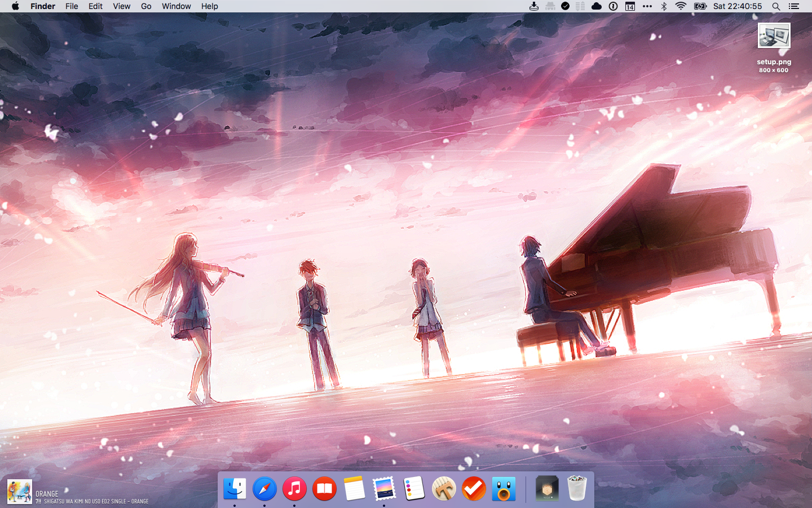Click the artist and album line beginning with 7!!

pyautogui.click(x=92, y=501)
